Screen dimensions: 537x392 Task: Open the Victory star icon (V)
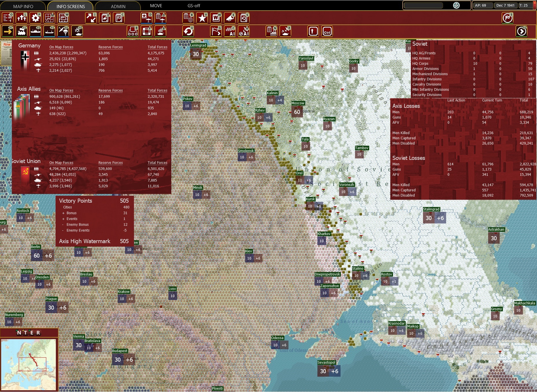click(202, 18)
